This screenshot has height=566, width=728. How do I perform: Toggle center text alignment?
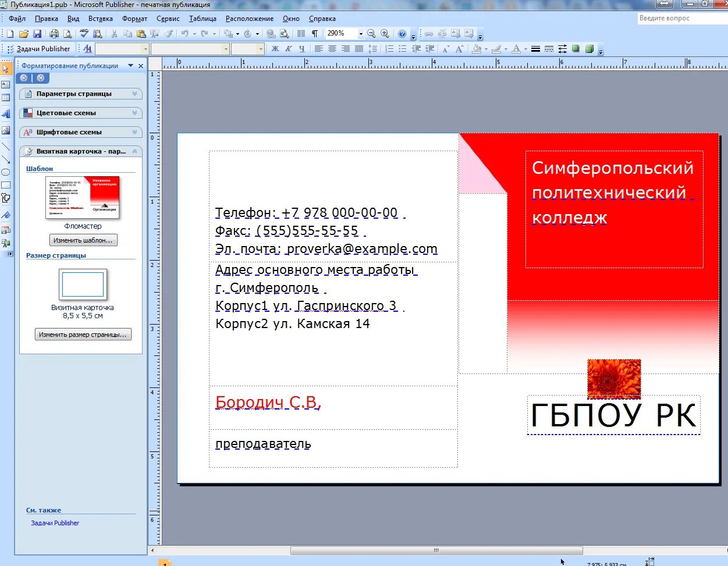[332, 49]
